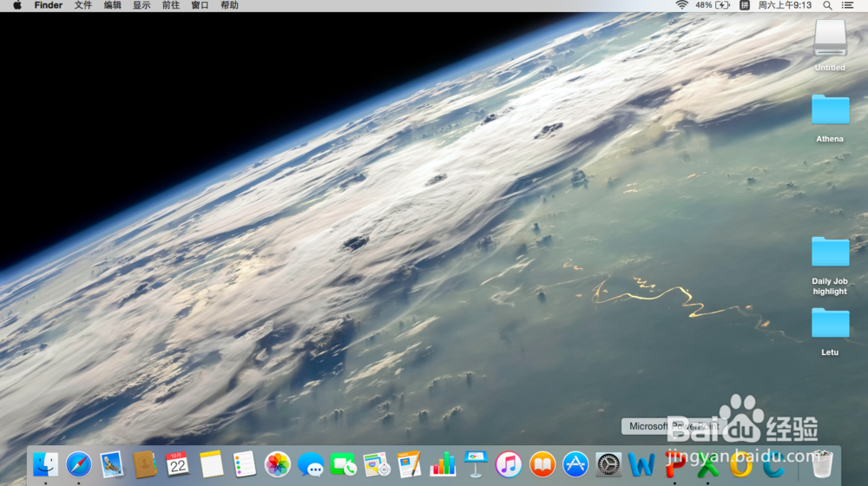868x486 pixels.
Task: Open Numbers bar chart icon
Action: [443, 463]
